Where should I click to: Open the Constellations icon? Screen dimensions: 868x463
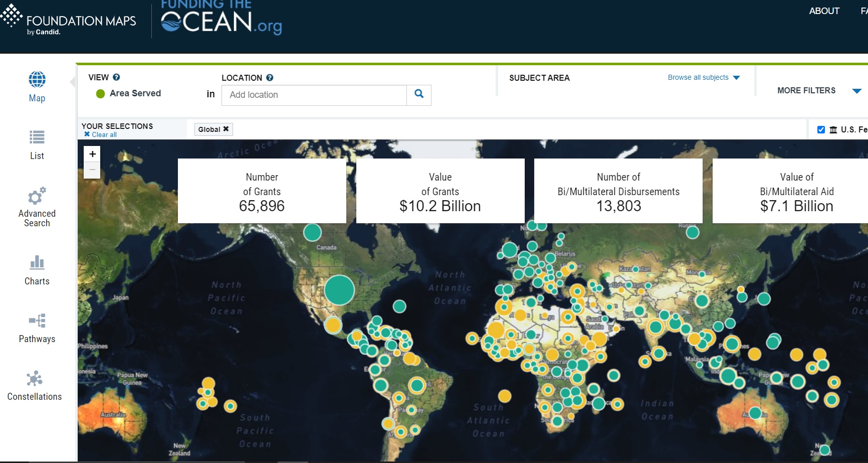pos(35,378)
